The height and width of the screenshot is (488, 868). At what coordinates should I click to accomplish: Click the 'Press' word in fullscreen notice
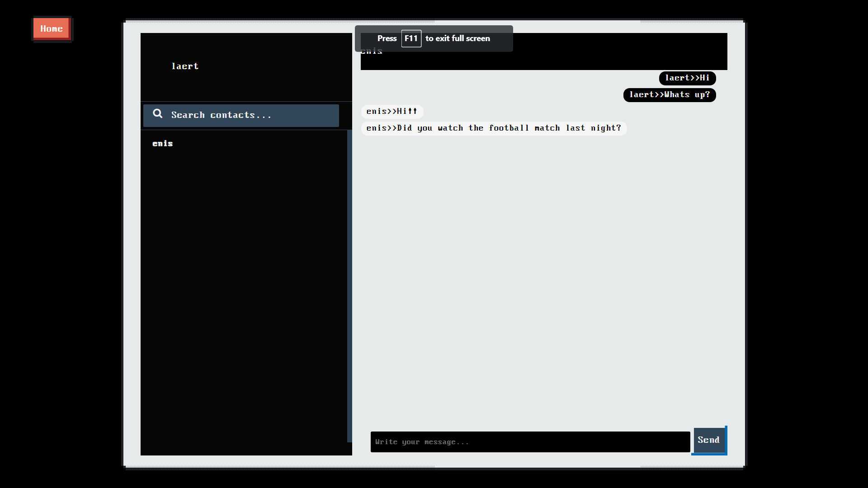coord(387,39)
